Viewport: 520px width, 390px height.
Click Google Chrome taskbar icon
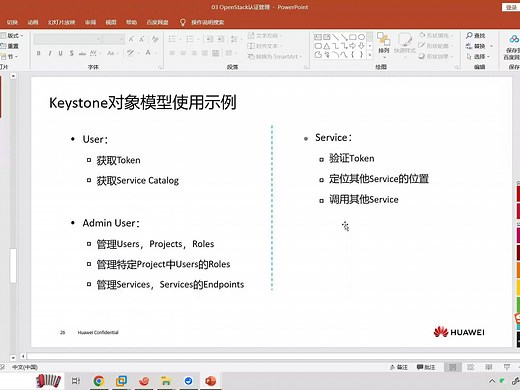pos(99,381)
